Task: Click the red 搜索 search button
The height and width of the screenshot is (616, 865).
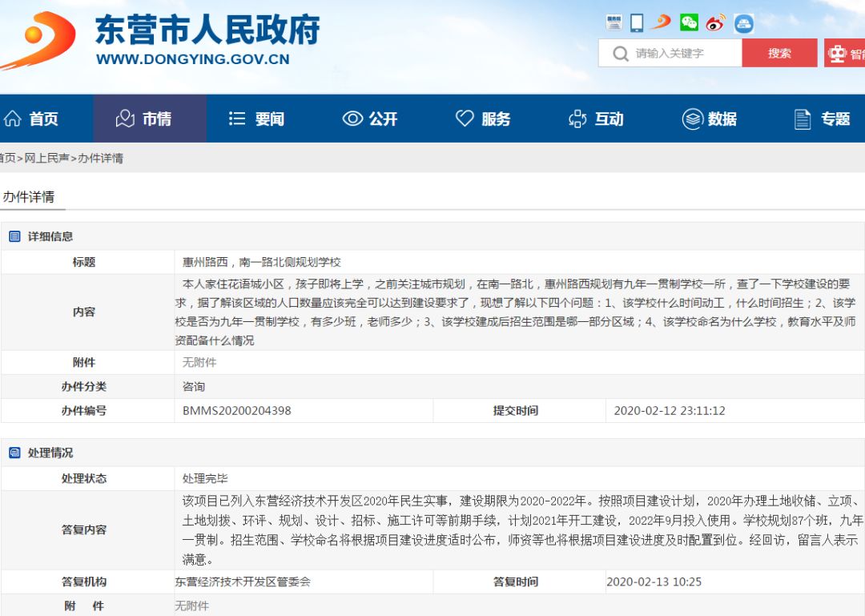Action: coord(779,53)
